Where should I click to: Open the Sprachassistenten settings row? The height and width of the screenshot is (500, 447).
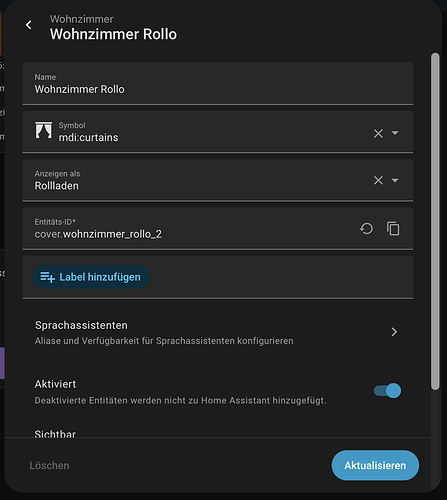pyautogui.click(x=218, y=332)
